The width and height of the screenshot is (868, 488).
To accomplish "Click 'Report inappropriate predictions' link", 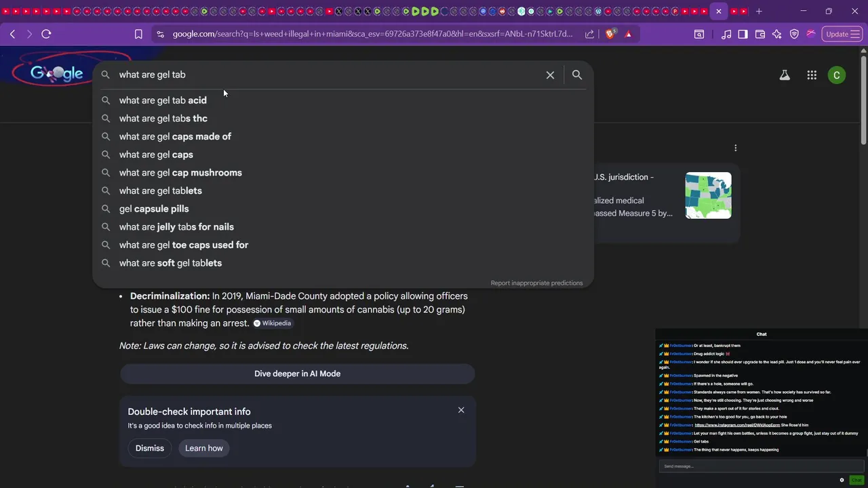I will [x=536, y=283].
